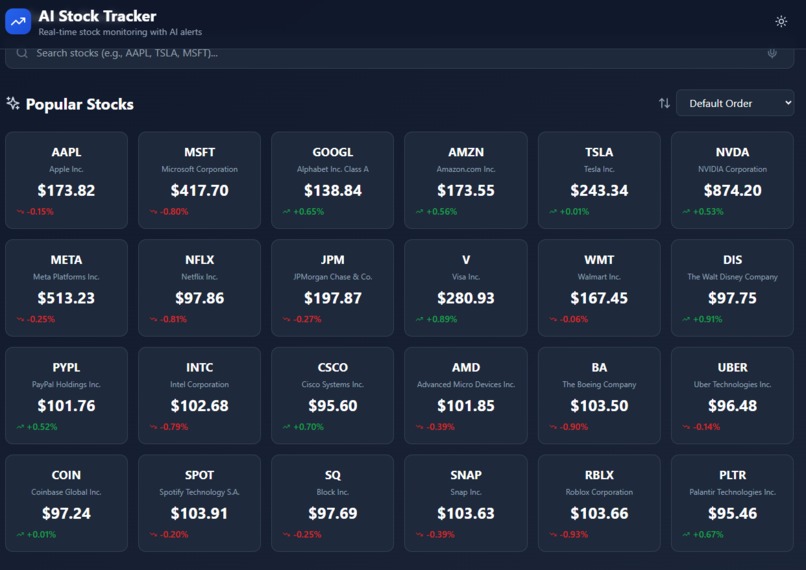
Task: Select the DIS Walt Disney card
Action: pyautogui.click(x=732, y=288)
